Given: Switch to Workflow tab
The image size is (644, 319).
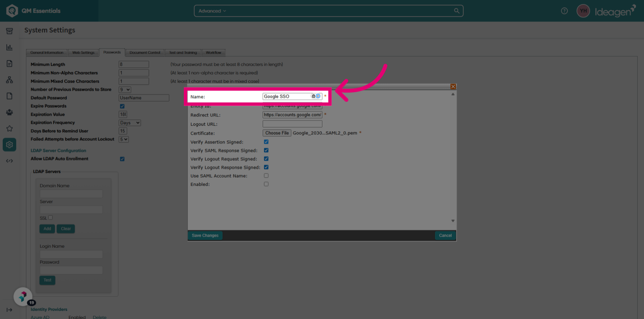Looking at the screenshot, I should pyautogui.click(x=213, y=53).
